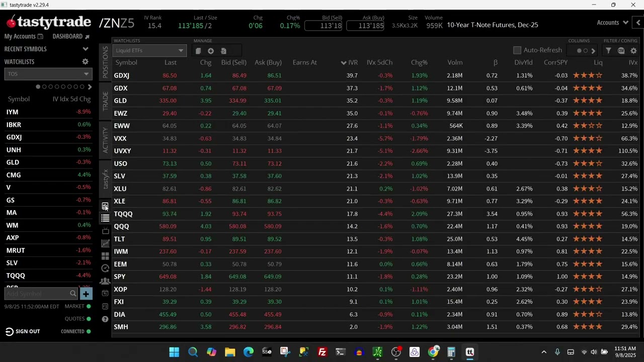Select MRUT in the sidebar symbol list
Viewport: 644px width, 362px height.
(48, 250)
